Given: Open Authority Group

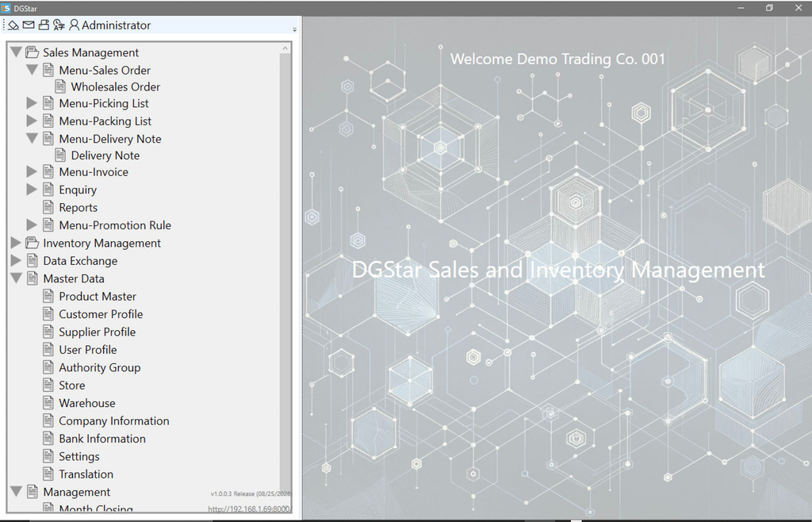Looking at the screenshot, I should point(99,367).
